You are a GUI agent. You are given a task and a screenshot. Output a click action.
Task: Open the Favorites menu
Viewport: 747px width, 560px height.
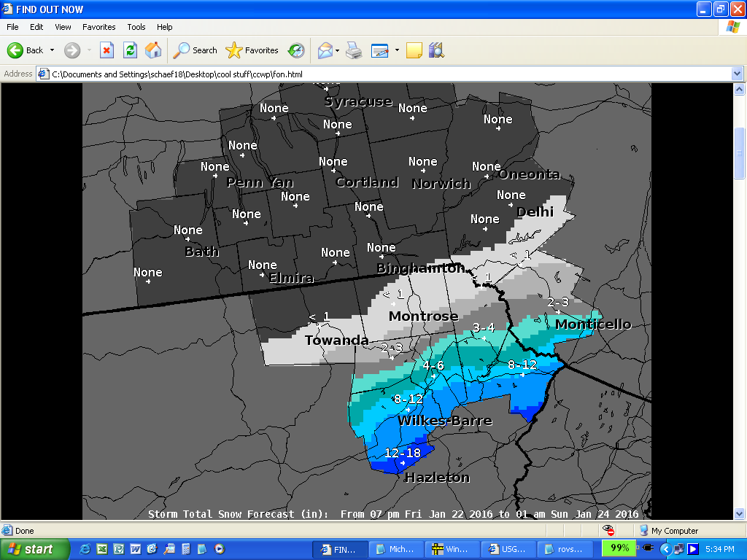[99, 27]
